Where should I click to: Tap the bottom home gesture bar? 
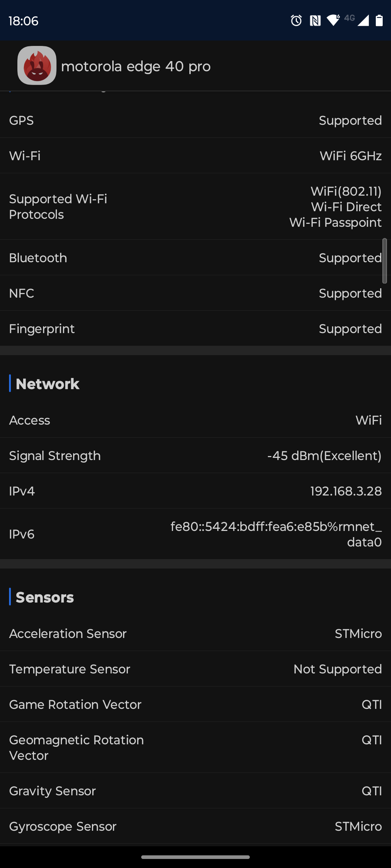tap(195, 857)
